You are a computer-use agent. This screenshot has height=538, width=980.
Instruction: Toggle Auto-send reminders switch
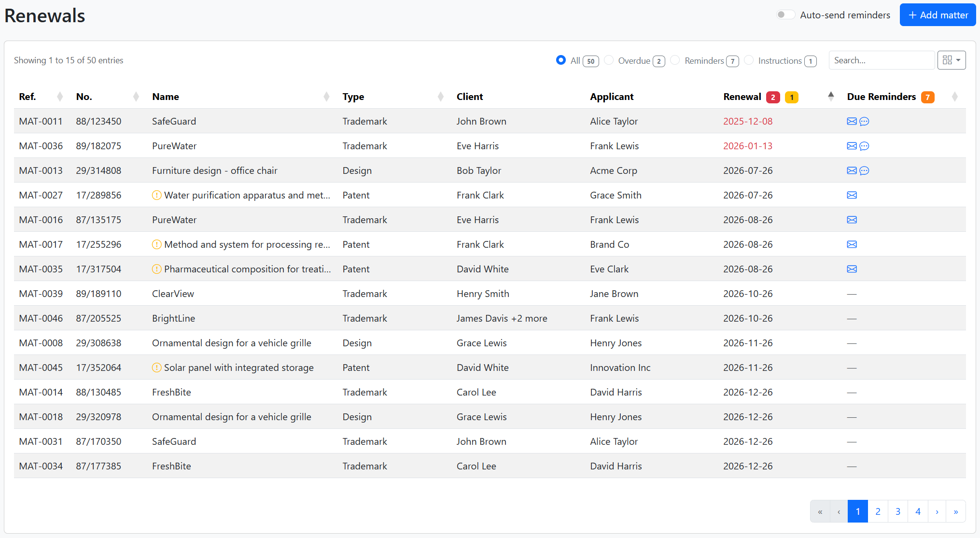pos(785,15)
